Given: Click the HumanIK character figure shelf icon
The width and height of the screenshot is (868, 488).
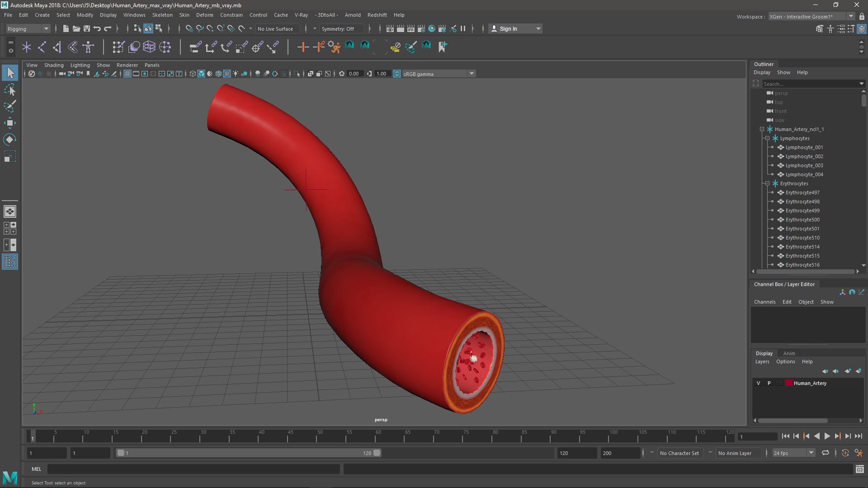Looking at the screenshot, I should pyautogui.click(x=88, y=47).
